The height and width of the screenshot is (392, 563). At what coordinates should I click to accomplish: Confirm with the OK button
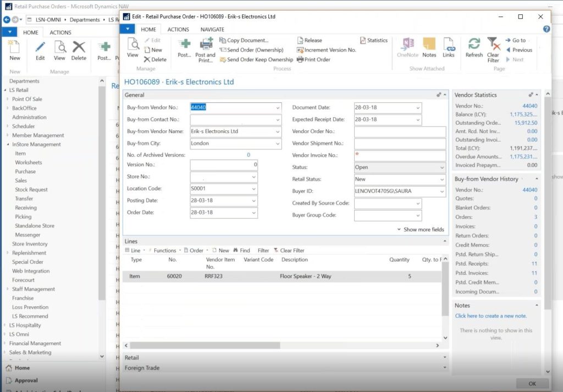[x=532, y=383]
